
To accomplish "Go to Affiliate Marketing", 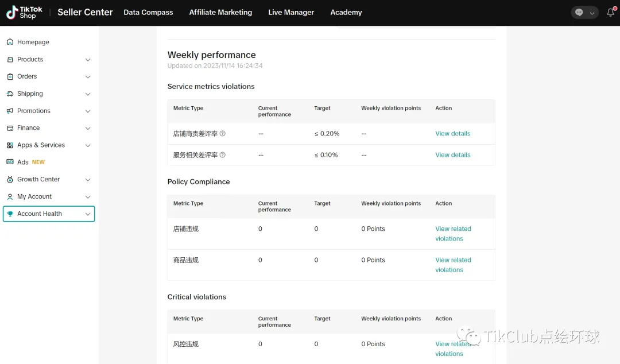I will 220,12.
